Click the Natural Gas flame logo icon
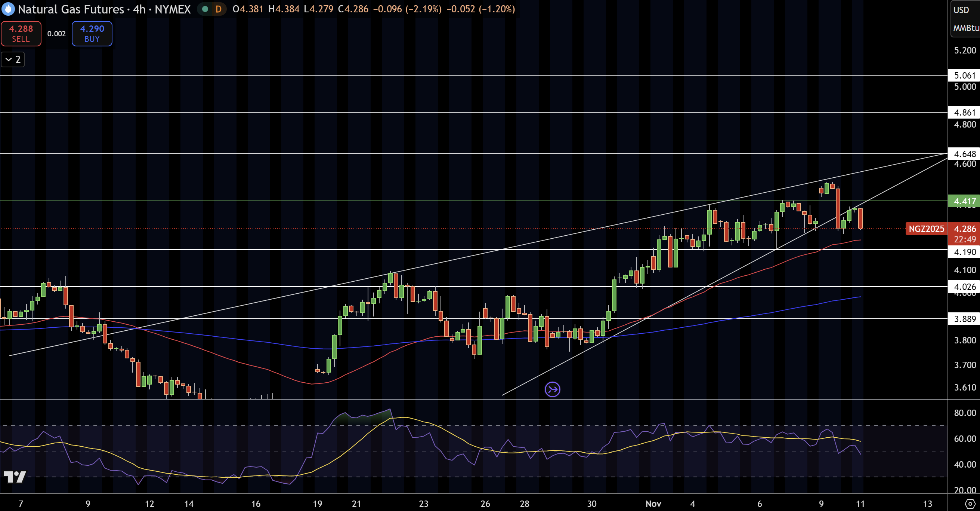980x511 pixels. (x=8, y=9)
